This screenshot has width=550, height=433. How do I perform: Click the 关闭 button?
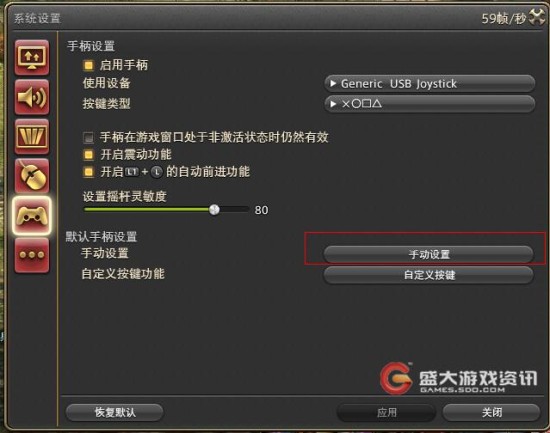491,412
